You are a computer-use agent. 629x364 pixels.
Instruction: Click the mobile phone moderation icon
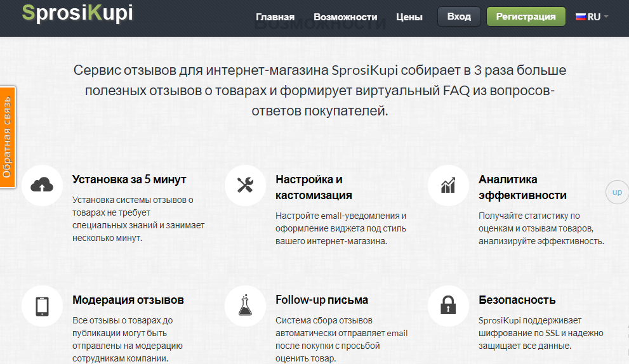pos(42,306)
